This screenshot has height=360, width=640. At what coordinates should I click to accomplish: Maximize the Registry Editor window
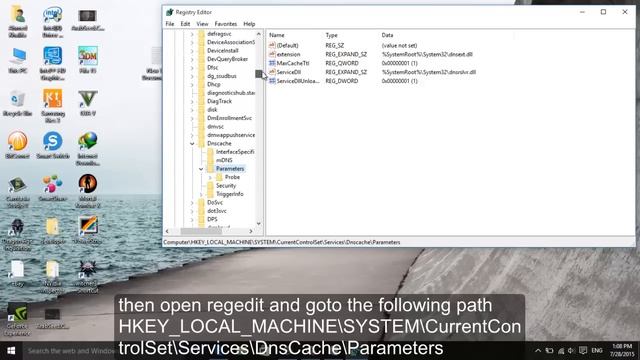click(603, 12)
